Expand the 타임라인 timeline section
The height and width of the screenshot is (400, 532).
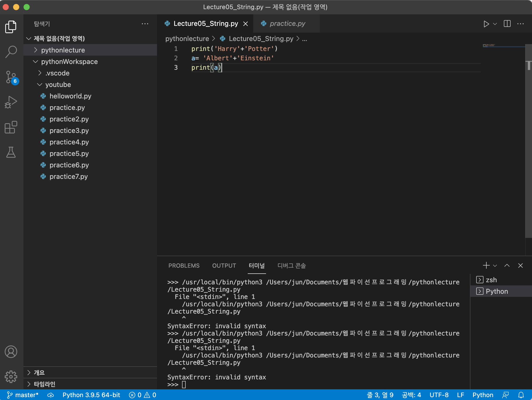pos(90,384)
